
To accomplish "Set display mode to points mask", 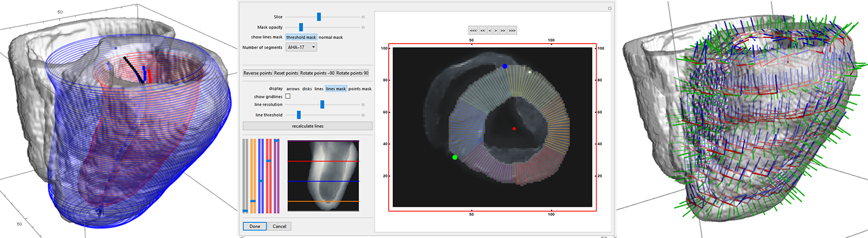I will (x=359, y=89).
